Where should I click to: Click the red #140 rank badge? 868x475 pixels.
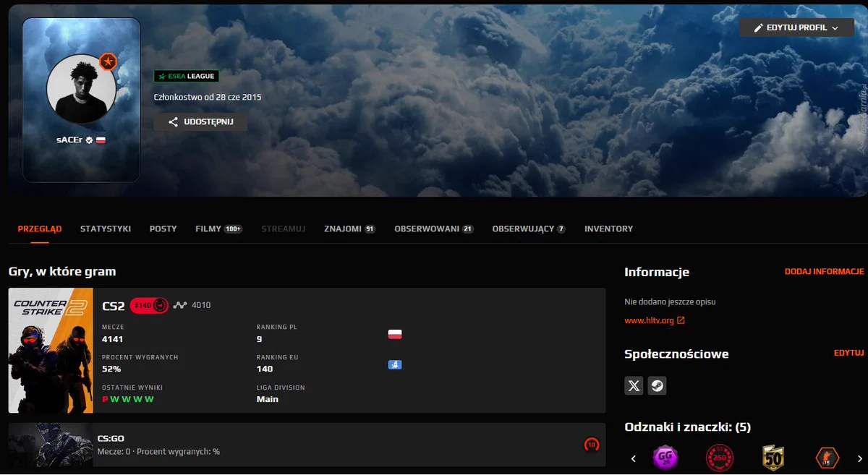[150, 306]
